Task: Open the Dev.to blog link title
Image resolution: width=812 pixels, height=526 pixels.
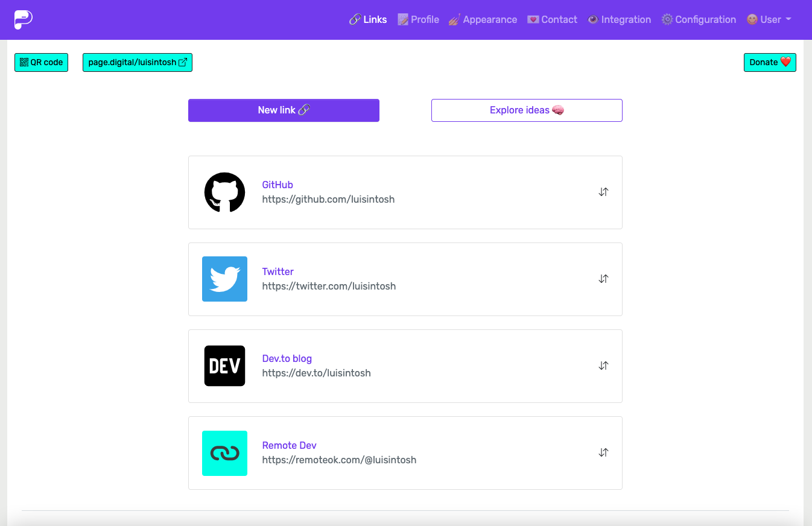Action: coord(287,358)
